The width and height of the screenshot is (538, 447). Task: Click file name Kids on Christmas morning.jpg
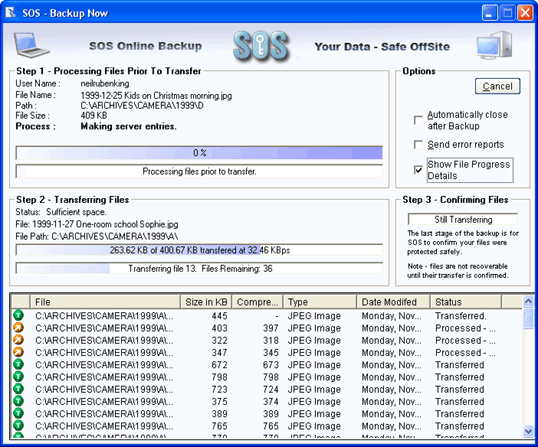coord(156,95)
